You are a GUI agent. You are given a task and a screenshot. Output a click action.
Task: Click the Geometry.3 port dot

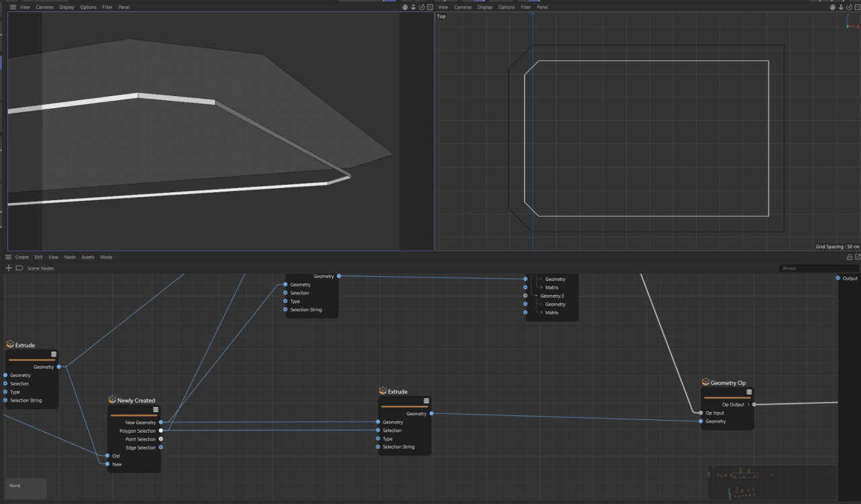pos(525,296)
